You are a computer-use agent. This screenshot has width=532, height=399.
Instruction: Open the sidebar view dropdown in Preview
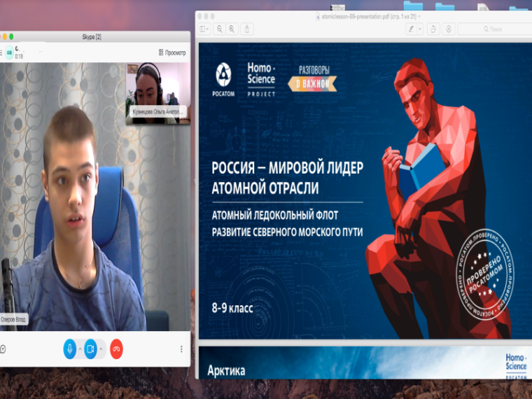204,29
